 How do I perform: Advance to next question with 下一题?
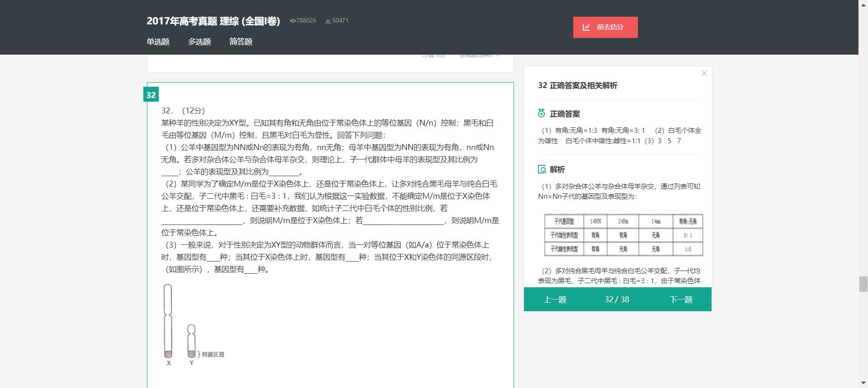coord(680,299)
